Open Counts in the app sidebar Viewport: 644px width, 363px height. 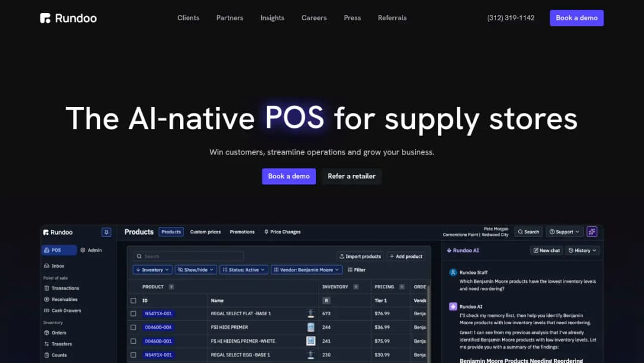tap(55, 355)
